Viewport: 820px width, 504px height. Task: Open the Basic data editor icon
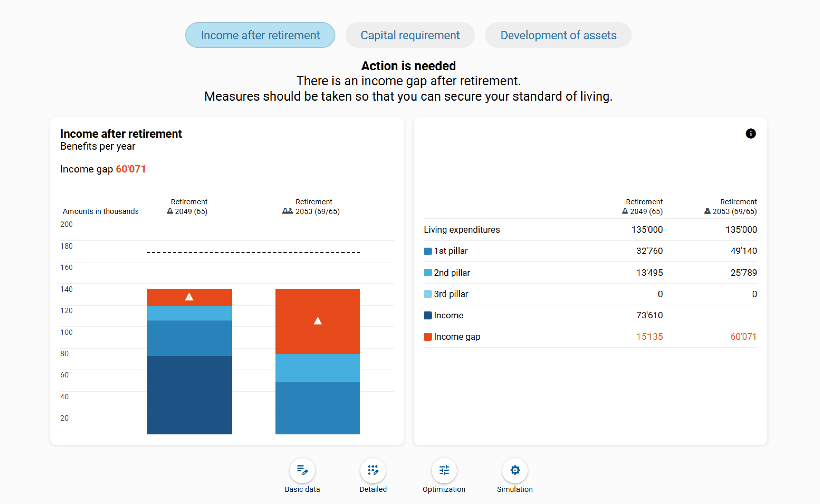pos(302,470)
